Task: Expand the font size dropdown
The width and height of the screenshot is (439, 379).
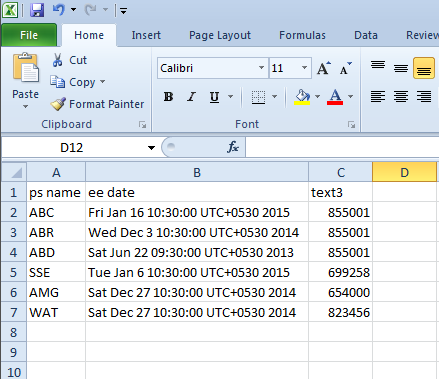Action: 304,68
